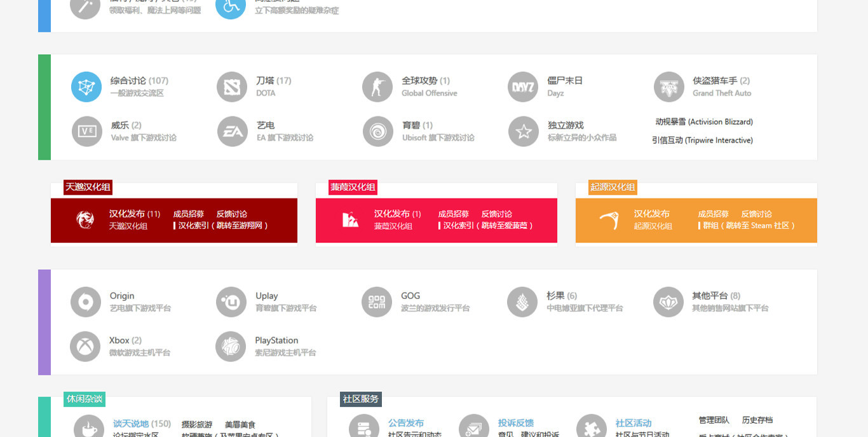Open the 谈天说地 coffee cup icon
The width and height of the screenshot is (868, 437).
89,427
